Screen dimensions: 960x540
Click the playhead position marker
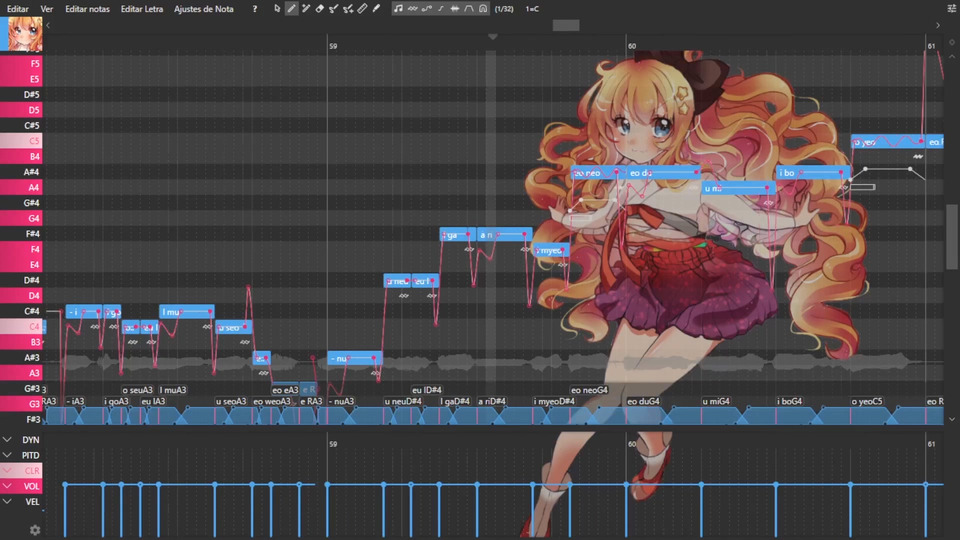pos(492,37)
